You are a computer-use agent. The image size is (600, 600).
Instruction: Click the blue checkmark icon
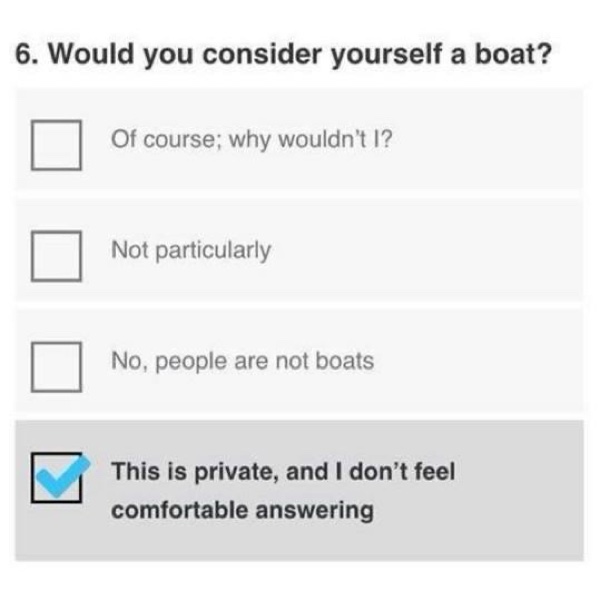click(x=62, y=474)
